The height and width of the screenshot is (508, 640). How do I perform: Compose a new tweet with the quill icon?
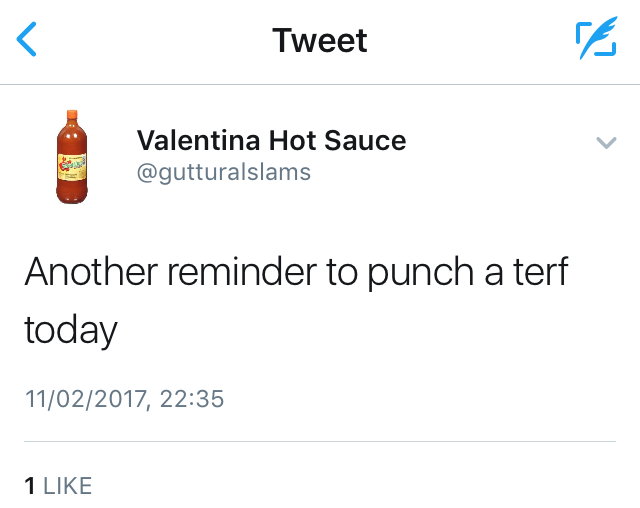[x=596, y=40]
